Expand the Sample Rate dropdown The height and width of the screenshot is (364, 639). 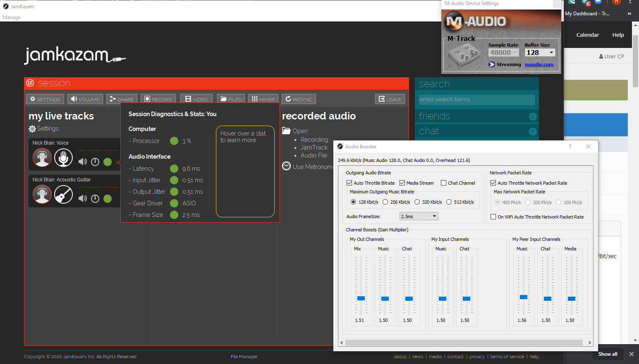click(503, 53)
